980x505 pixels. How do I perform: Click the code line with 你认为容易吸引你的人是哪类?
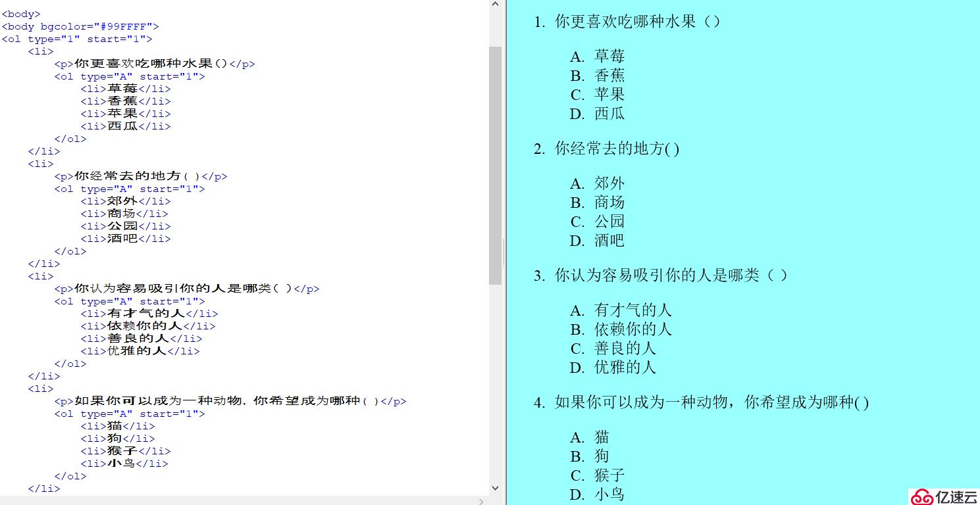click(x=187, y=289)
